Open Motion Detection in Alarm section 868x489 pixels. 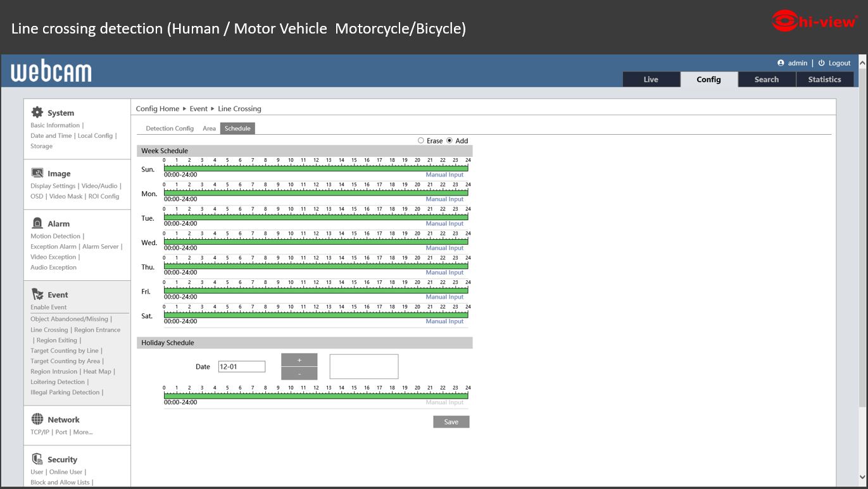[x=55, y=236]
